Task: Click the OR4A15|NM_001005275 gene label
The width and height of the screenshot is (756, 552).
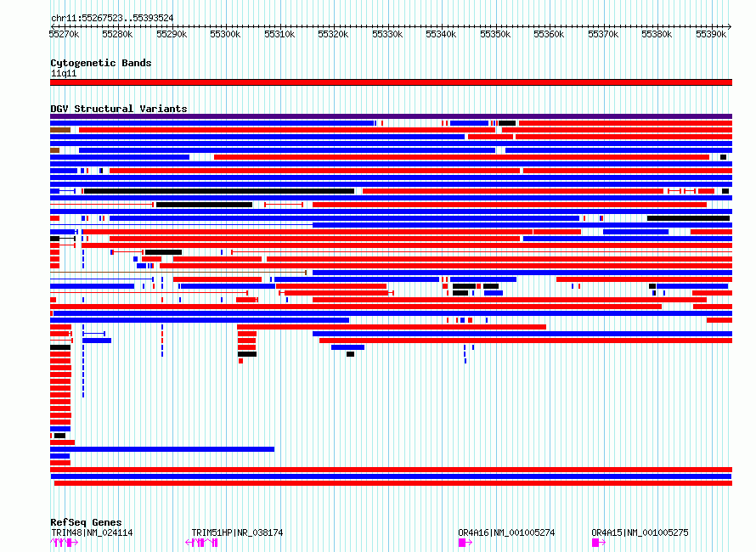Action: tap(640, 532)
